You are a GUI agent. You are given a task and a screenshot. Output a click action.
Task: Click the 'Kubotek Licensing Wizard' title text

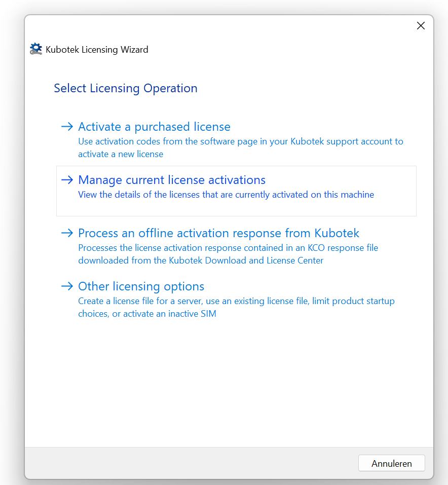[x=97, y=50]
